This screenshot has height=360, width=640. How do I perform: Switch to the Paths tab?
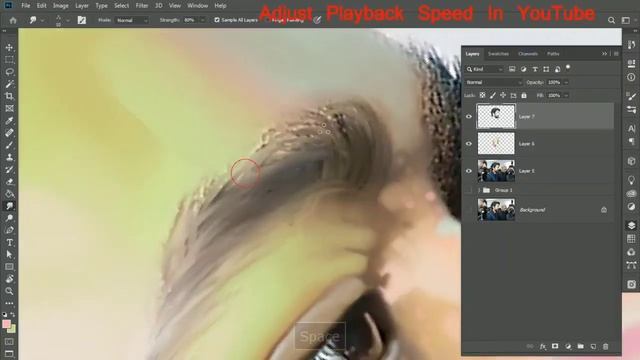[x=553, y=54]
